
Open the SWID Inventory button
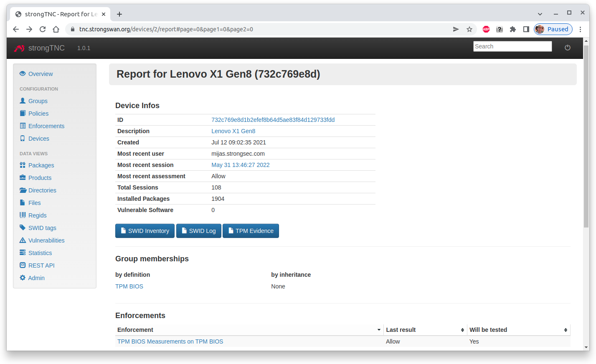tap(145, 231)
